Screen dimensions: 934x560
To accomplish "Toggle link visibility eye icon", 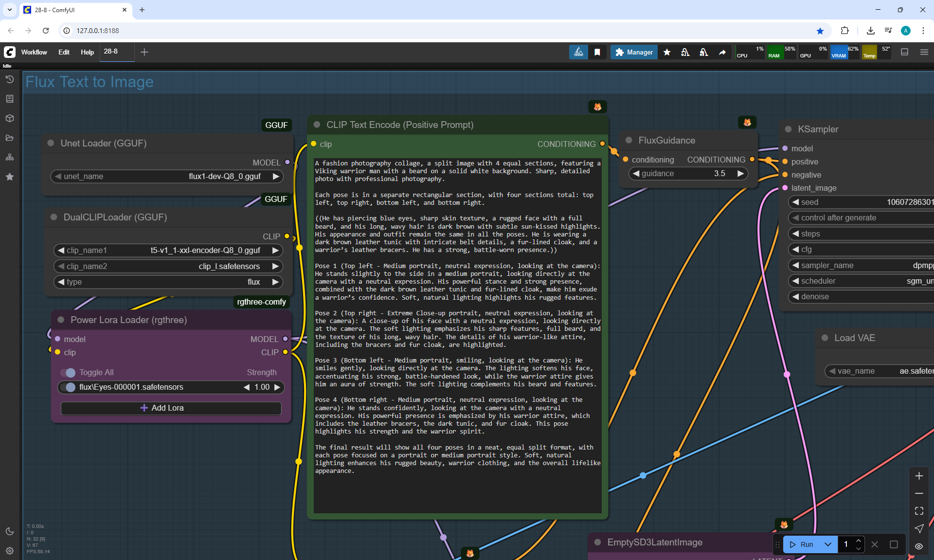I will (x=919, y=546).
